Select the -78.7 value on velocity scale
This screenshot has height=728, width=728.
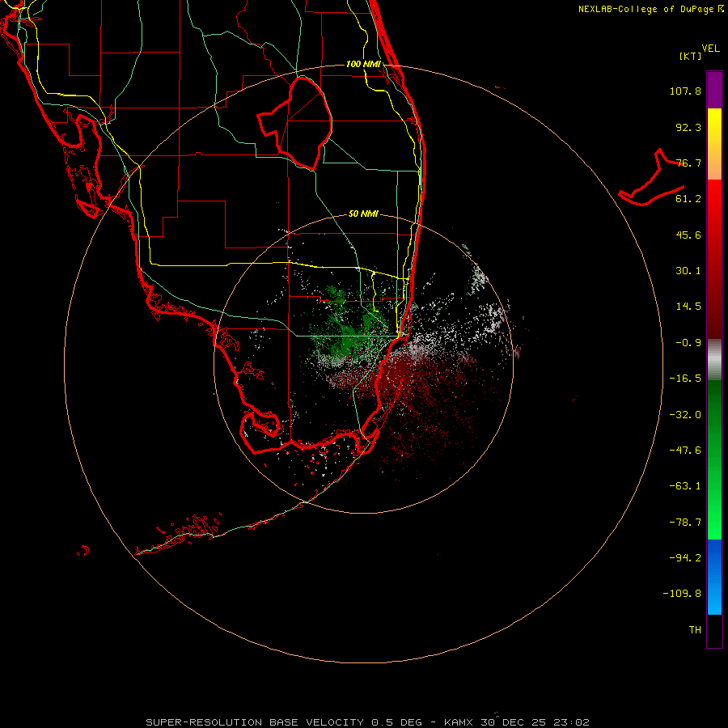point(685,523)
